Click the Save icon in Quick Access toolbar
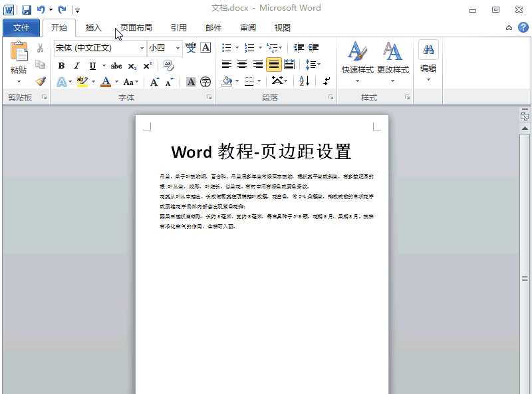532x394 pixels. click(27, 9)
